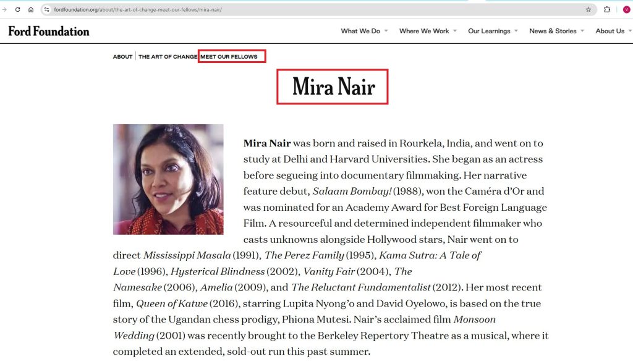This screenshot has height=364, width=633.
Task: Open site information icon beside the URL
Action: point(46,10)
